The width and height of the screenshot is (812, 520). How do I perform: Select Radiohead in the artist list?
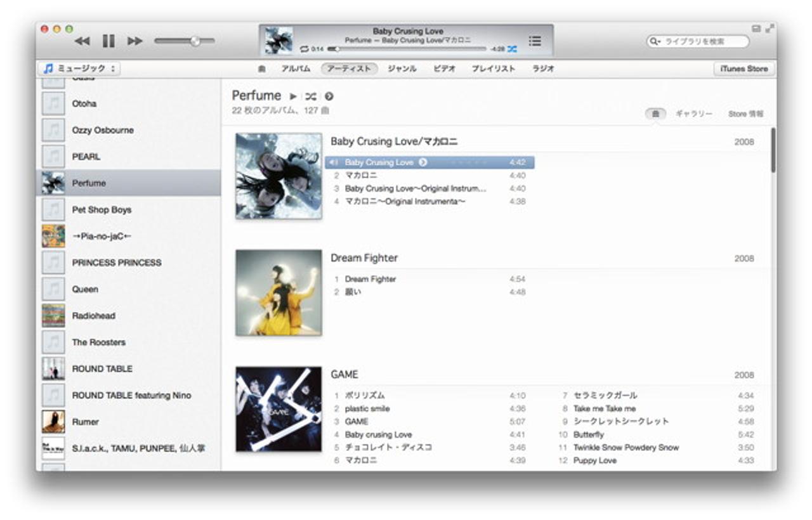click(93, 316)
